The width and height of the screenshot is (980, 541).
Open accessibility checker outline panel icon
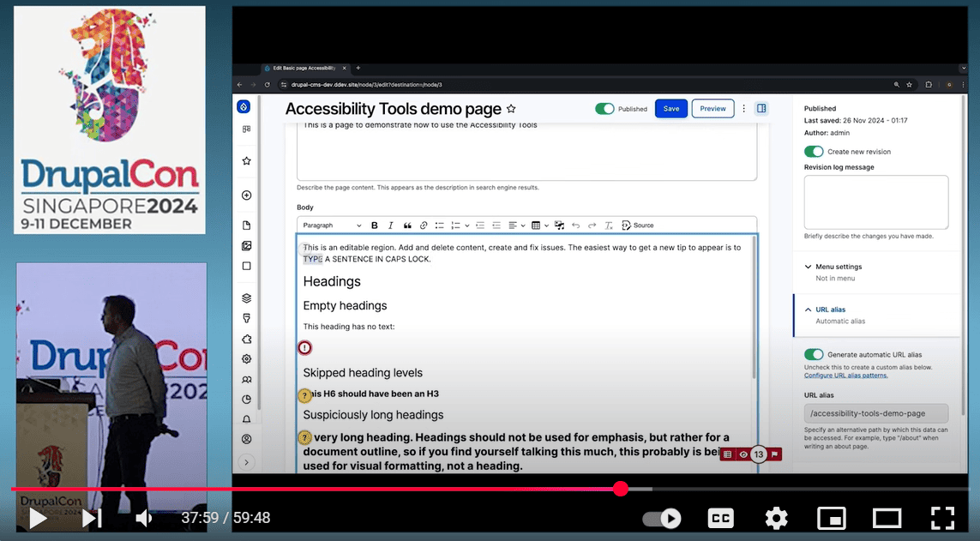tap(727, 454)
